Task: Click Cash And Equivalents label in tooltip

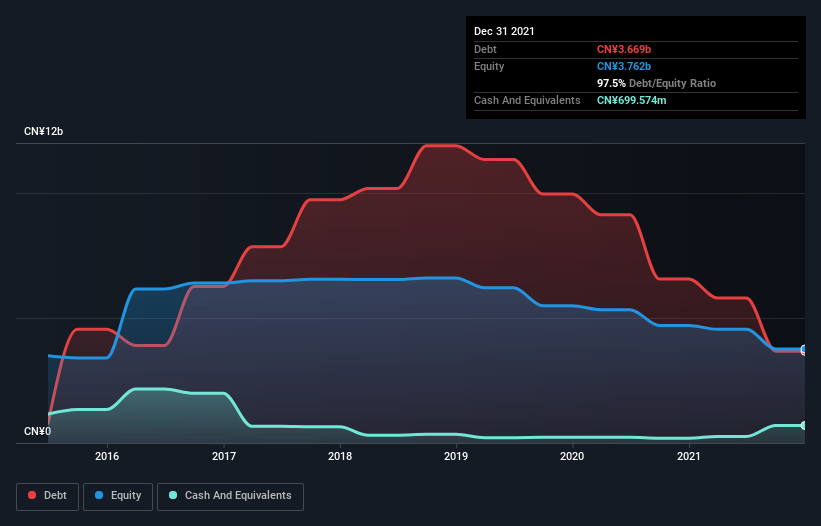Action: (527, 100)
